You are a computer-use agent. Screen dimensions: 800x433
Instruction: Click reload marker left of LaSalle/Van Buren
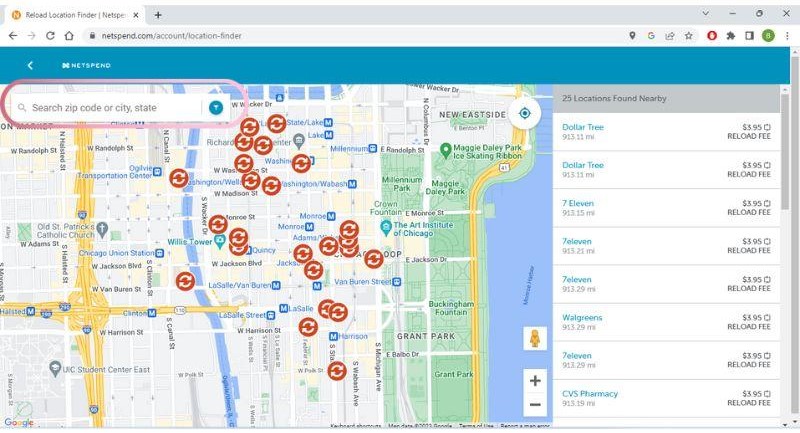(x=185, y=281)
